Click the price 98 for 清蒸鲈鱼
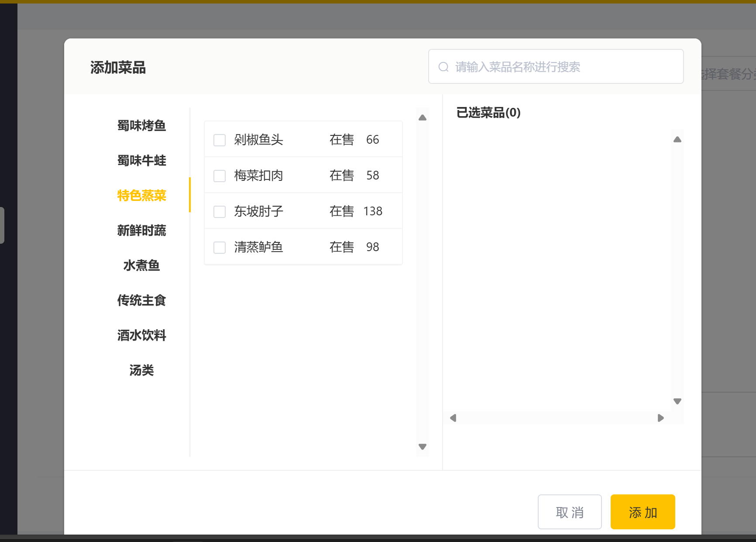The width and height of the screenshot is (756, 542). coord(373,247)
